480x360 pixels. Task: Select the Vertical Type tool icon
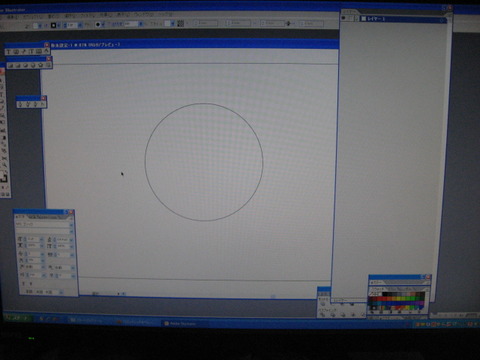pos(31,52)
